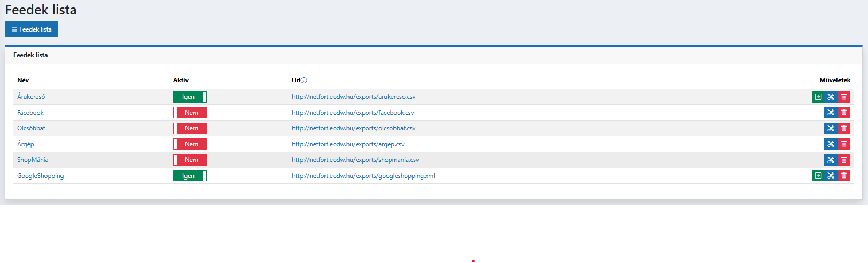Delete the Árgép feed using trash icon
The height and width of the screenshot is (263, 868).
844,144
